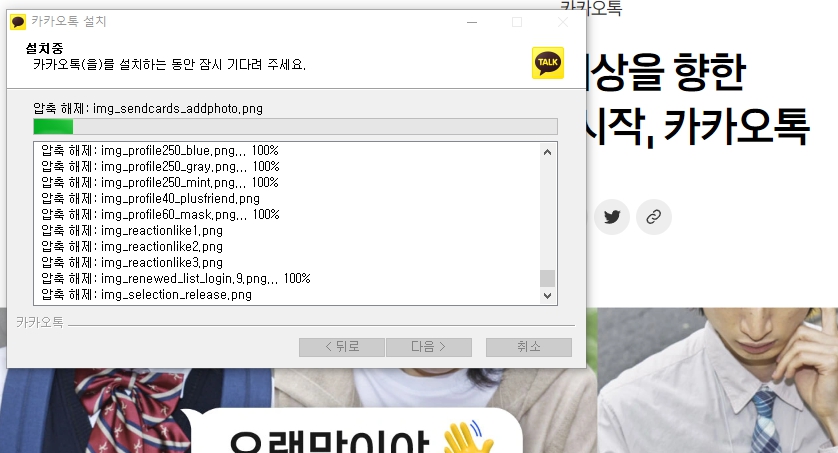This screenshot has width=838, height=453.
Task: Click the green installation progress bar
Action: click(295, 127)
